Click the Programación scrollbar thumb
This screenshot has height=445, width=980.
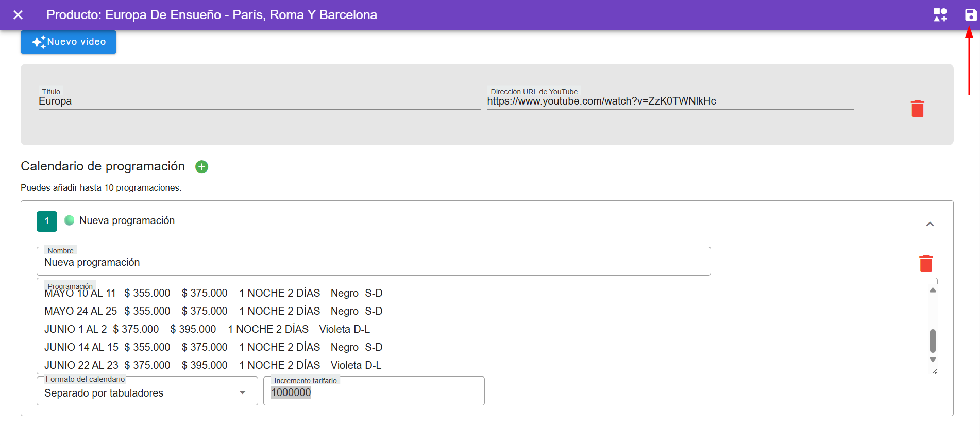(932, 340)
